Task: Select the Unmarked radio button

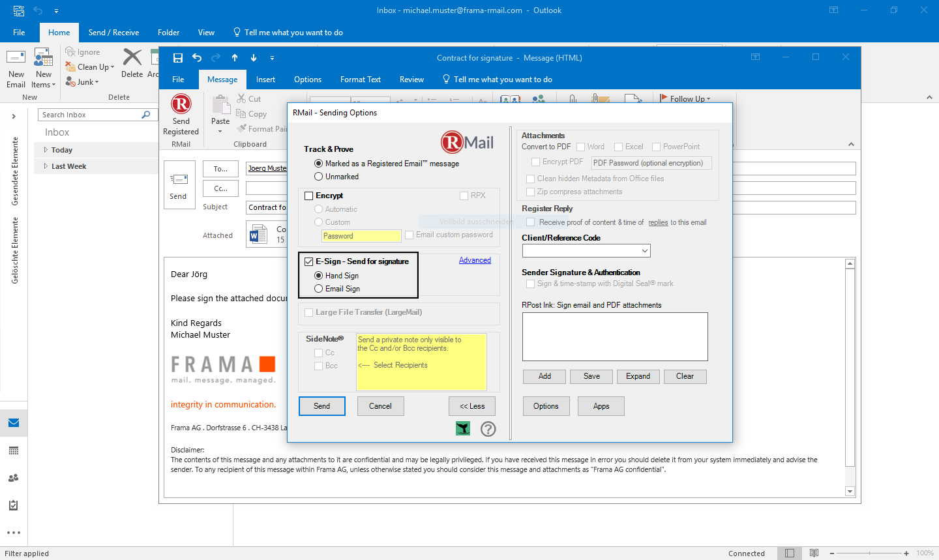Action: tap(319, 177)
